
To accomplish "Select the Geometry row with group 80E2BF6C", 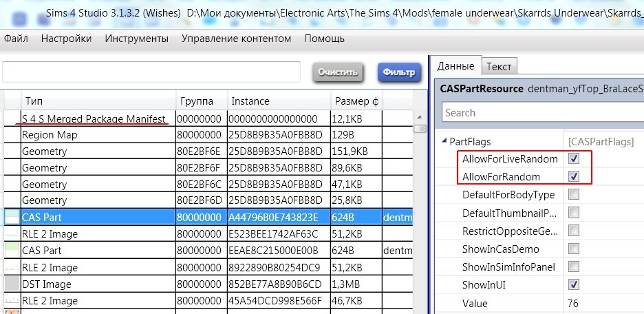I will tap(208, 184).
